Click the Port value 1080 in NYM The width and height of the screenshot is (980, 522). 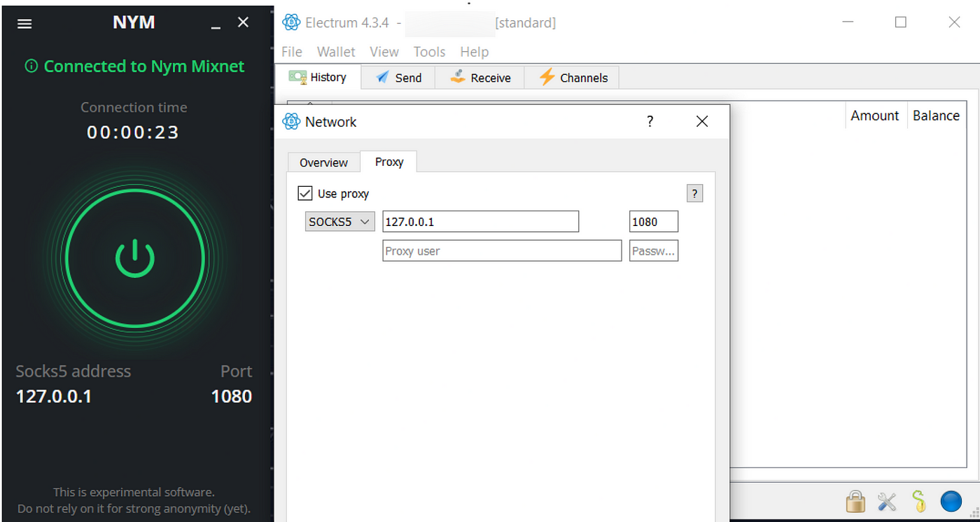click(232, 397)
